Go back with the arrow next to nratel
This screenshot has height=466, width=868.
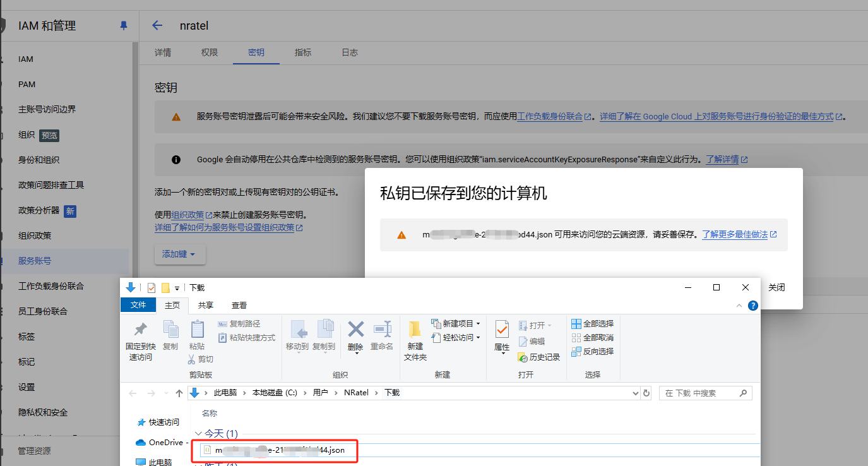[157, 26]
